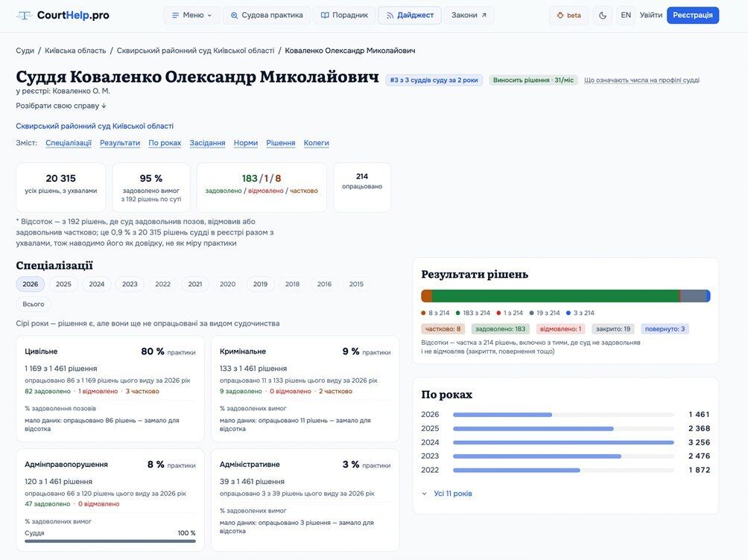Click 'відмовлено: 1' tag
This screenshot has width=748, height=560.
click(x=560, y=329)
